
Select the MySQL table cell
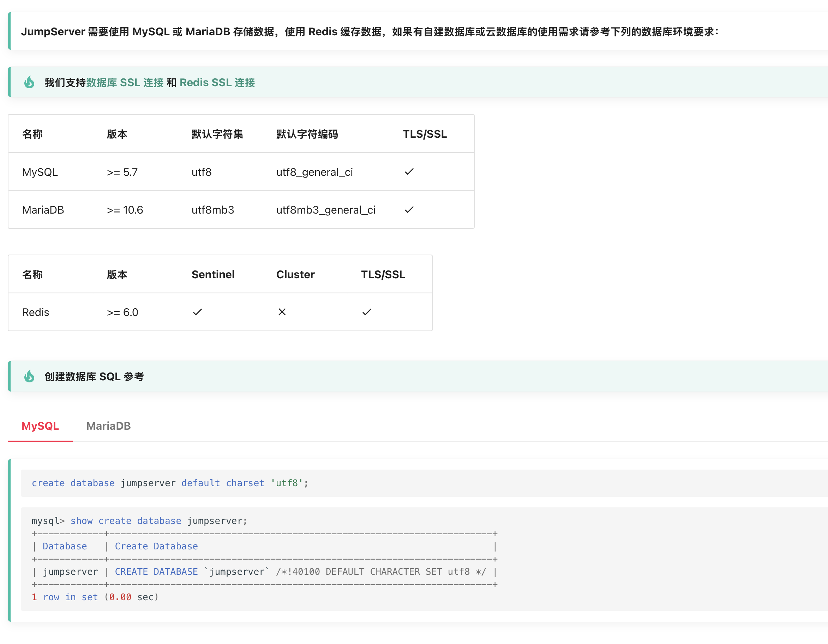40,172
